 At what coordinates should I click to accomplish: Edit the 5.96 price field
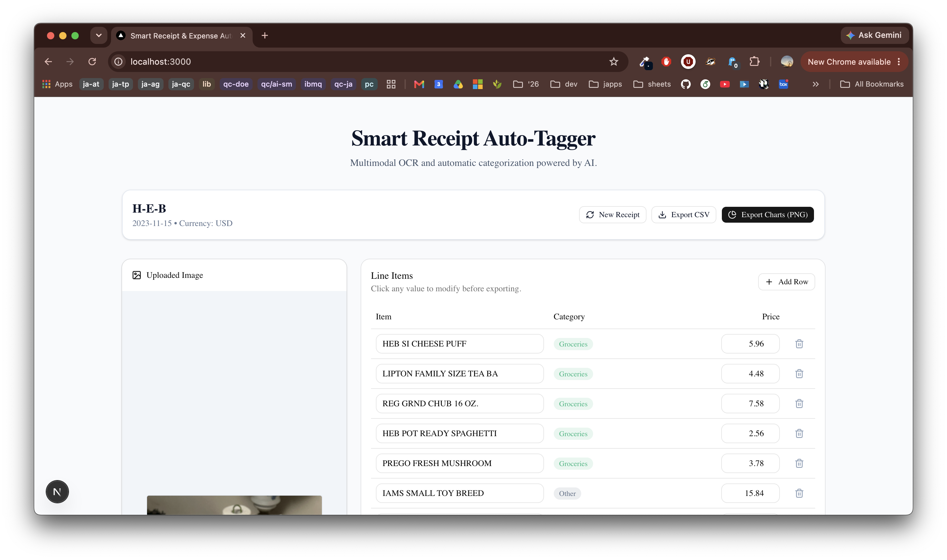point(750,344)
